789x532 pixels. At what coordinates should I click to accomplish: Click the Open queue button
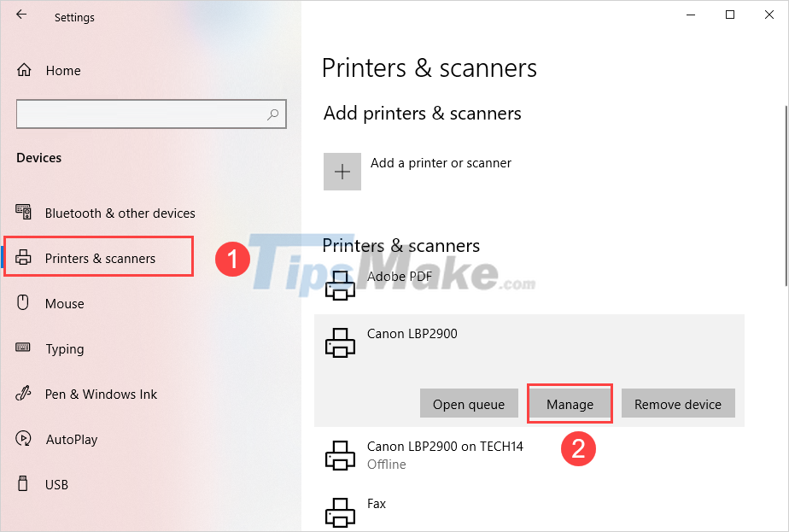click(x=469, y=403)
